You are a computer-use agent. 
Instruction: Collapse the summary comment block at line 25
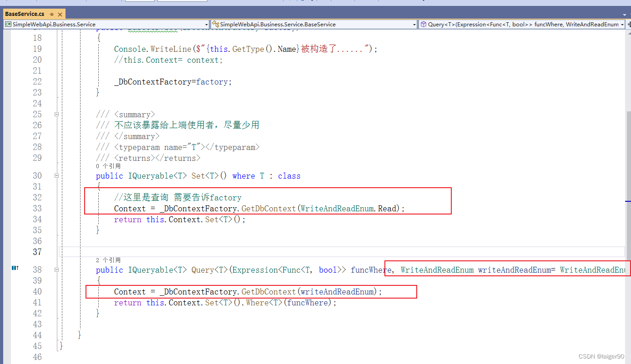[56, 114]
